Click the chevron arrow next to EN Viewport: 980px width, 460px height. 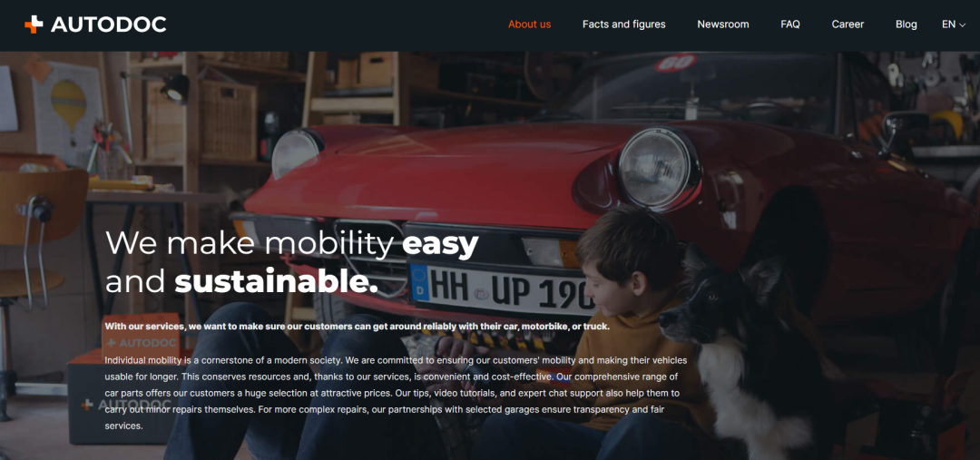pos(963,25)
